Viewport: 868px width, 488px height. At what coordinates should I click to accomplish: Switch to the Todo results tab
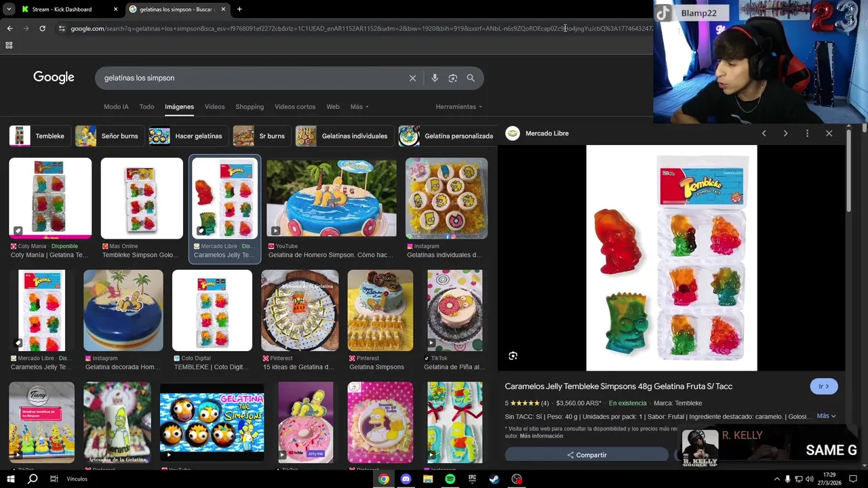(146, 106)
